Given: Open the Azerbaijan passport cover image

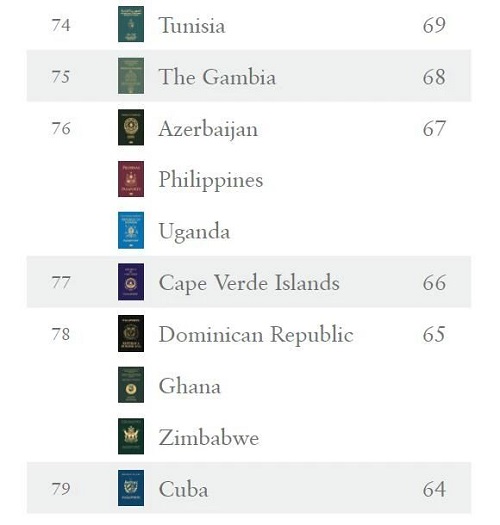Looking at the screenshot, I should (x=131, y=127).
